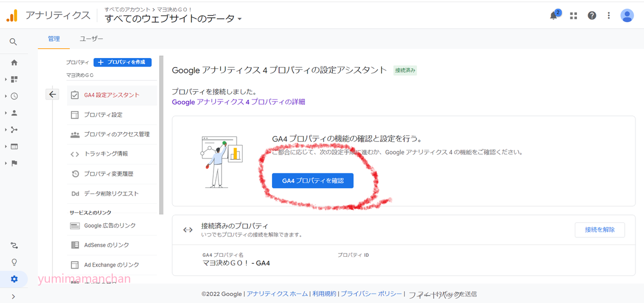Open Ad Exchange のリンク menu item
Image resolution: width=644 pixels, height=303 pixels.
click(112, 265)
